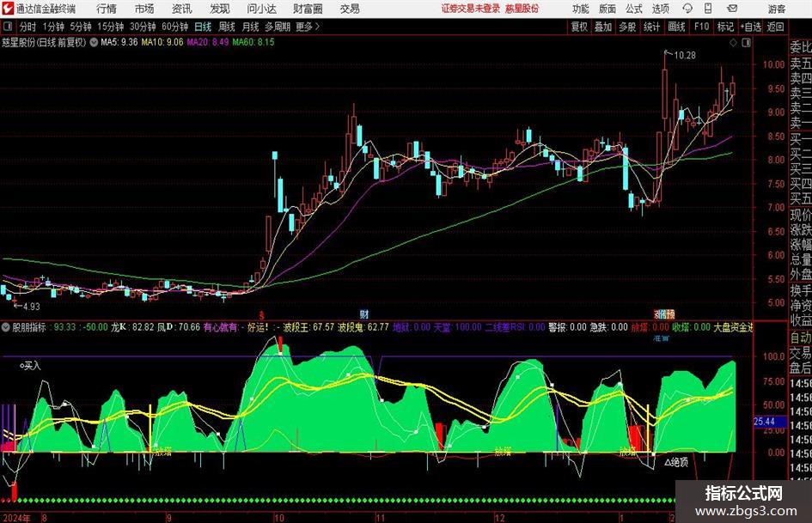Toggle the left panel icon beside 分时
The image size is (812, 523).
coord(7,27)
